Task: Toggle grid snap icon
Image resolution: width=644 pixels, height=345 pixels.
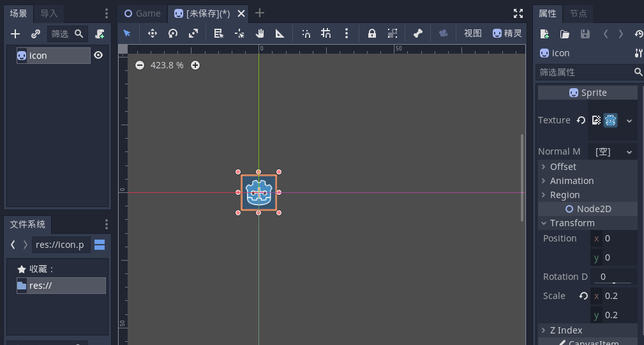Action: point(326,33)
